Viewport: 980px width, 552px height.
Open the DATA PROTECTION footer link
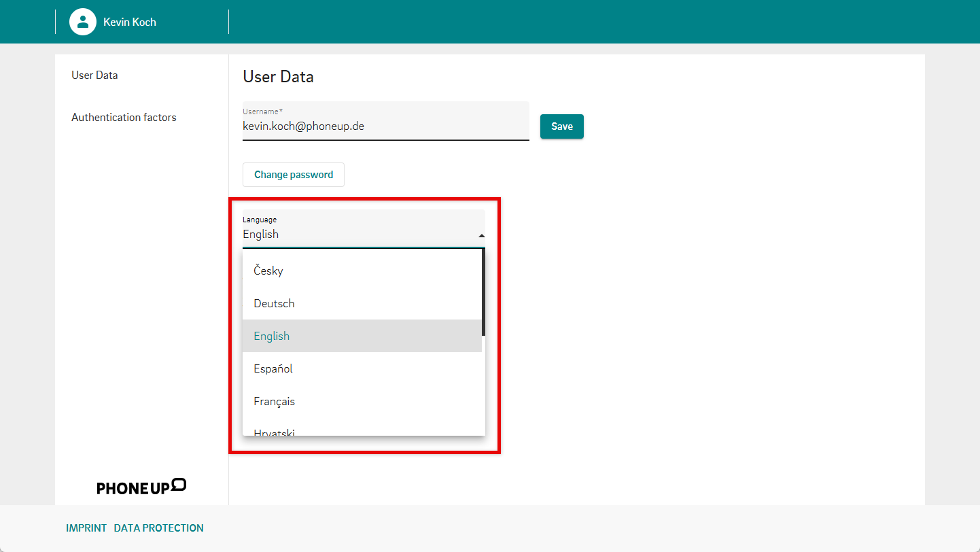coord(158,528)
